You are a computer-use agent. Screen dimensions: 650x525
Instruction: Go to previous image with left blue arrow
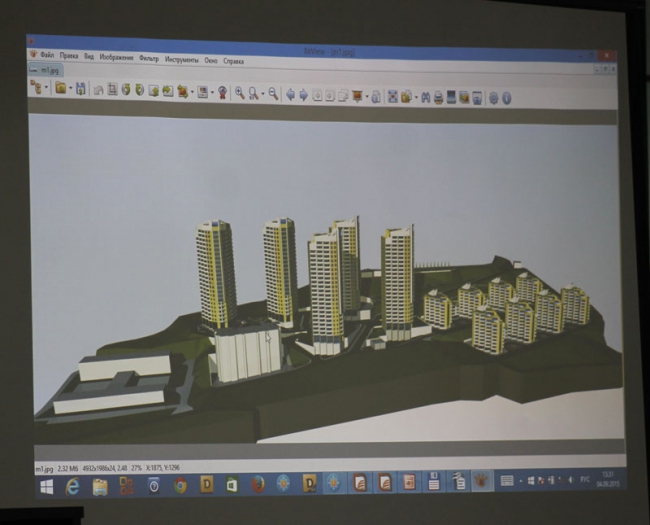click(x=291, y=95)
